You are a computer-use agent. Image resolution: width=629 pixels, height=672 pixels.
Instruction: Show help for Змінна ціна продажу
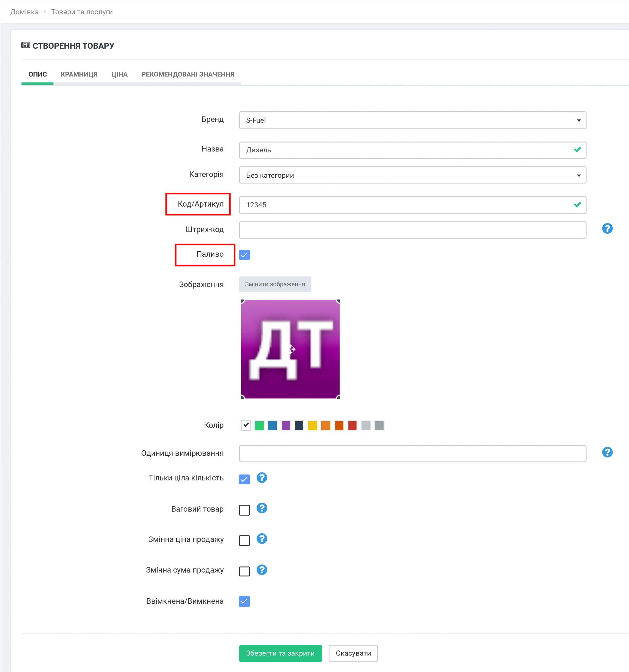tap(262, 538)
